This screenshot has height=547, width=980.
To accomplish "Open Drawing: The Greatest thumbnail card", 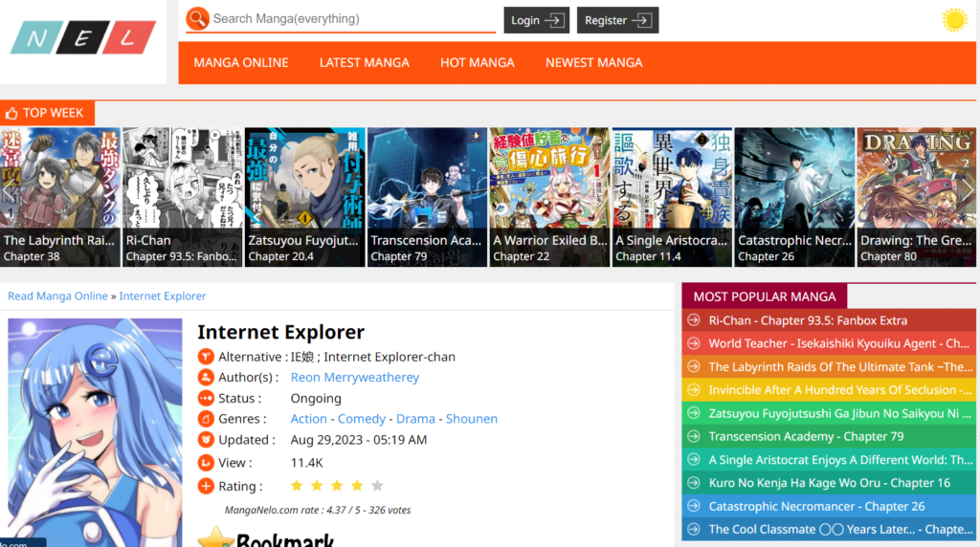I will [x=916, y=197].
